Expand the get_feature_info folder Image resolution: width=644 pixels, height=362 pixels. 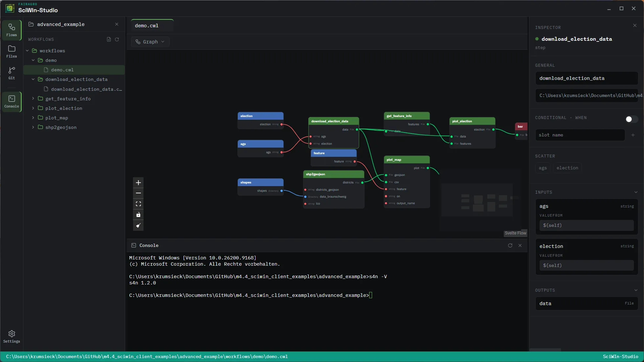(x=33, y=99)
